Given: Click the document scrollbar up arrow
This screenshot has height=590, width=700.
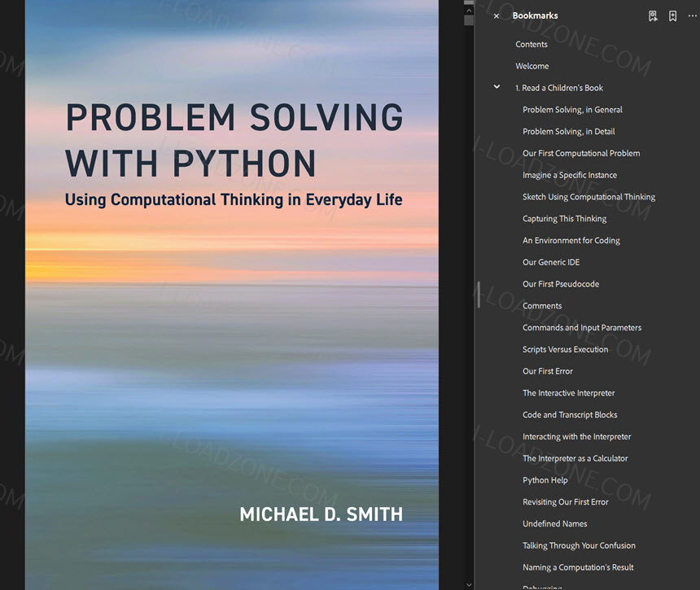Looking at the screenshot, I should click(468, 11).
